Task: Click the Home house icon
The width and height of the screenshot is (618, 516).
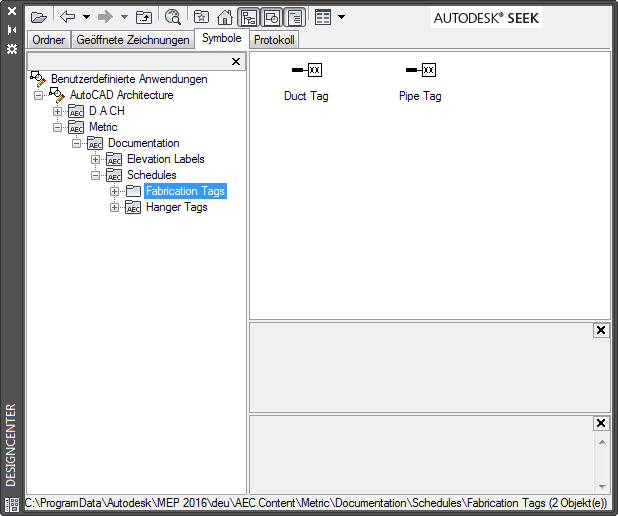Action: point(225,17)
